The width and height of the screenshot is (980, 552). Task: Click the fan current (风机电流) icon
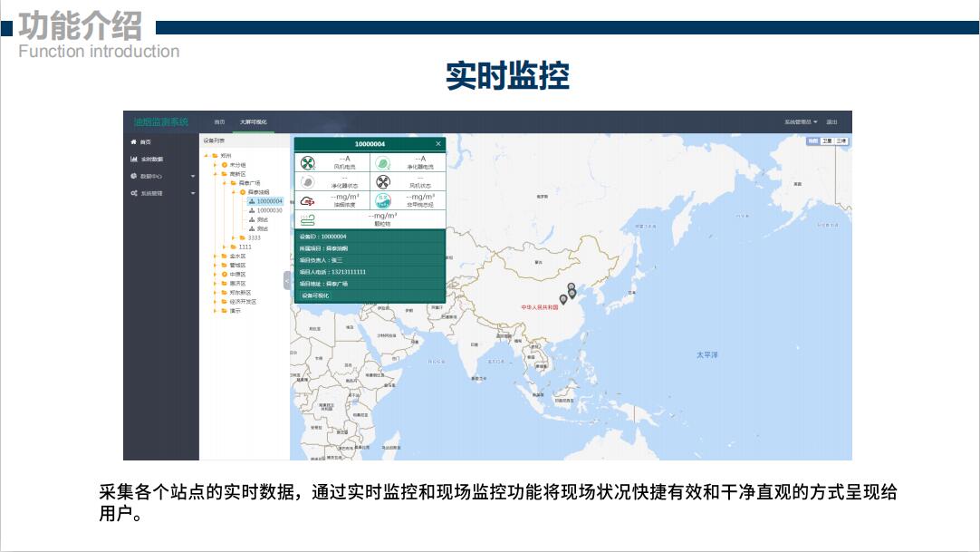pos(308,163)
